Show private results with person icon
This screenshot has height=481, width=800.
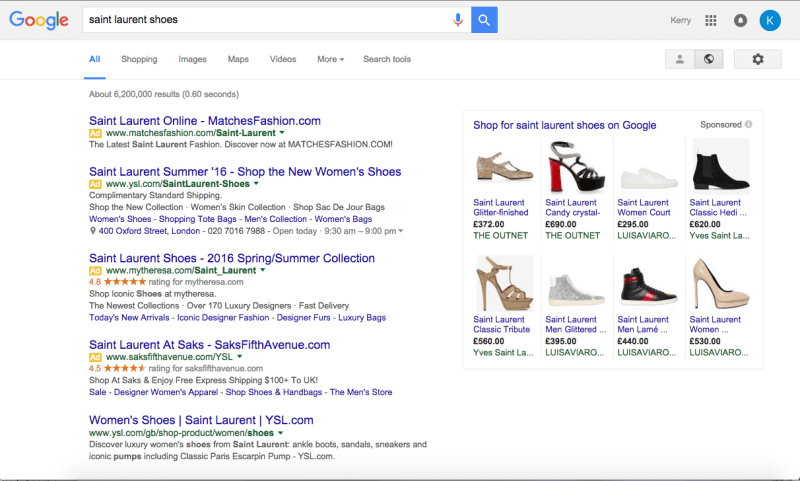point(680,59)
